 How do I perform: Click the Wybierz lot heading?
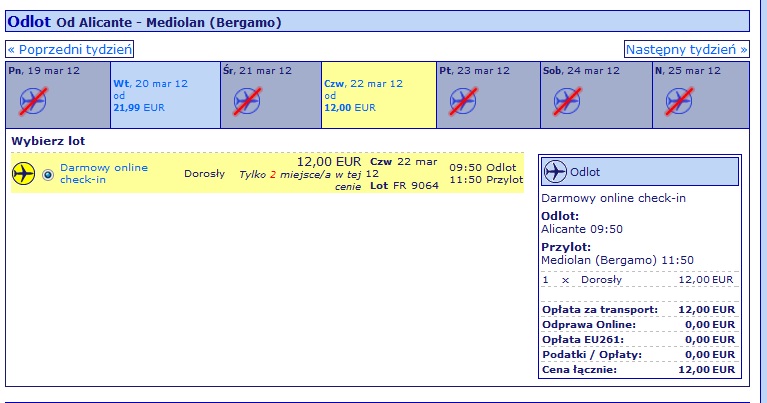[48, 141]
